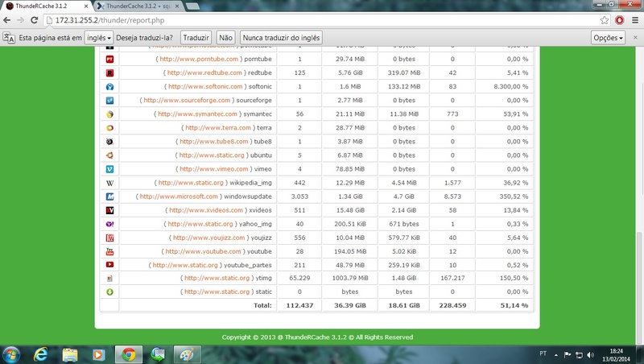Open Windows Explorer from the taskbar

[70, 354]
